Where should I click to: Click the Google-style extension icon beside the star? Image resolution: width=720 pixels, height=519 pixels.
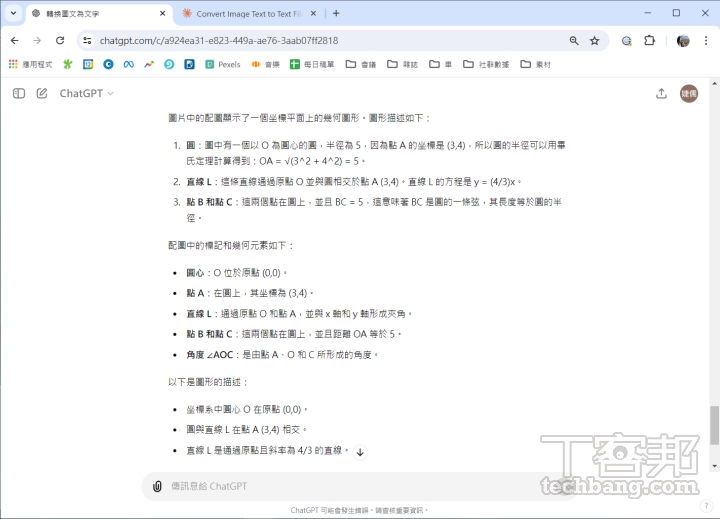[626, 40]
